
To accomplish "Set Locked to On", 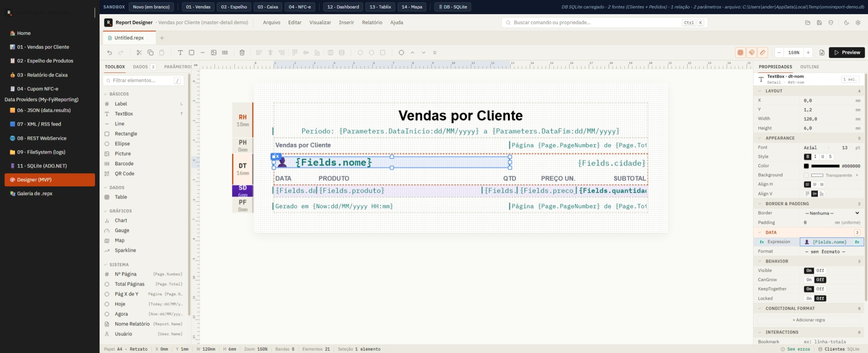I will pos(809,298).
